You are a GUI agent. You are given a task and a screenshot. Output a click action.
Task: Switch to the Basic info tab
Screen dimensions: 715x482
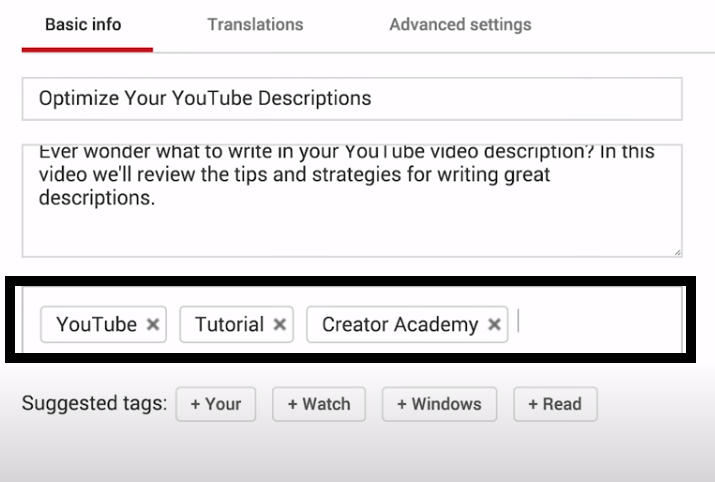(83, 25)
